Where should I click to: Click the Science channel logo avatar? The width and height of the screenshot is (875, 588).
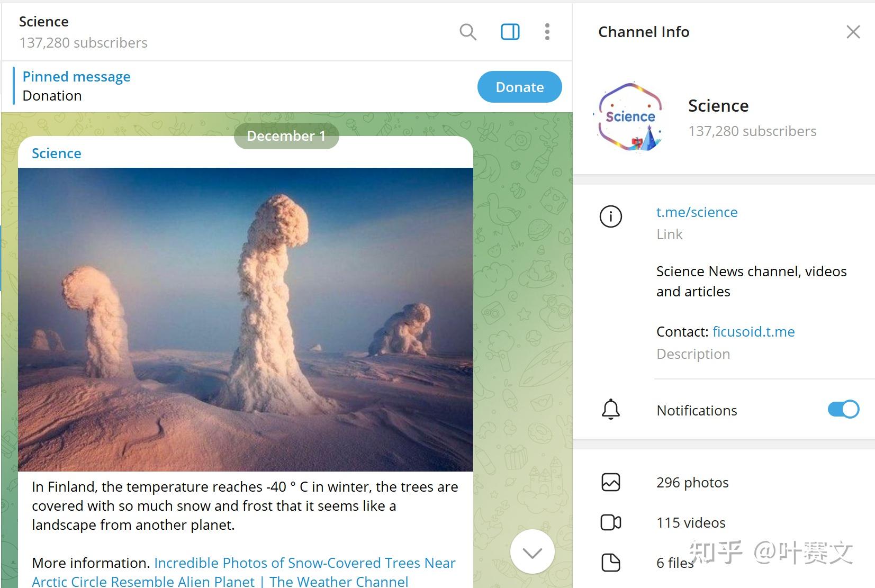[629, 117]
